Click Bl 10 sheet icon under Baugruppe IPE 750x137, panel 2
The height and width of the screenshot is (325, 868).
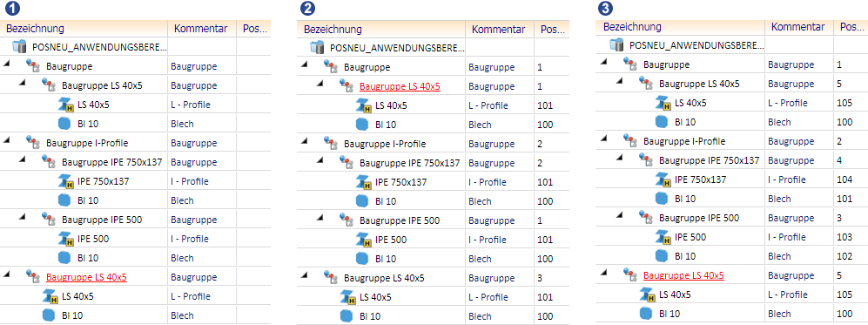point(362,201)
